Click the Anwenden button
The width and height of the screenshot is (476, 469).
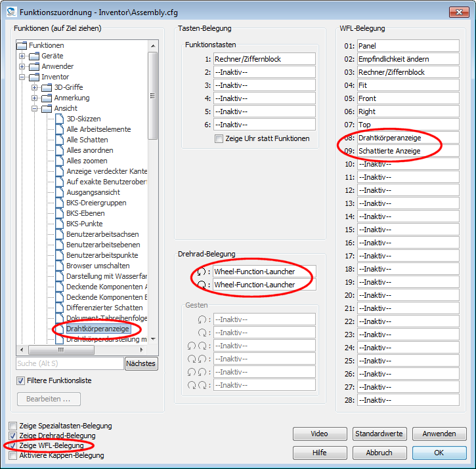click(439, 434)
